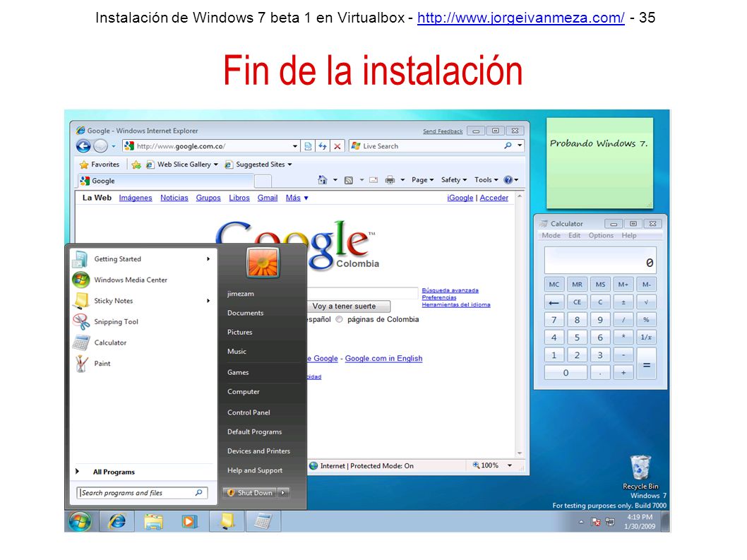This screenshot has width=747, height=560.
Task: Expand the Sticky Notes jump list arrow
Action: pyautogui.click(x=208, y=301)
